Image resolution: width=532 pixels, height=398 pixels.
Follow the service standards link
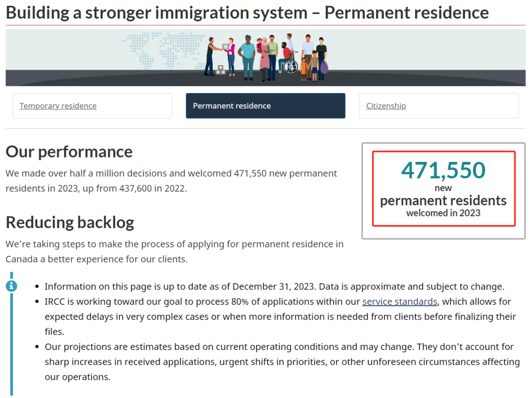(400, 301)
